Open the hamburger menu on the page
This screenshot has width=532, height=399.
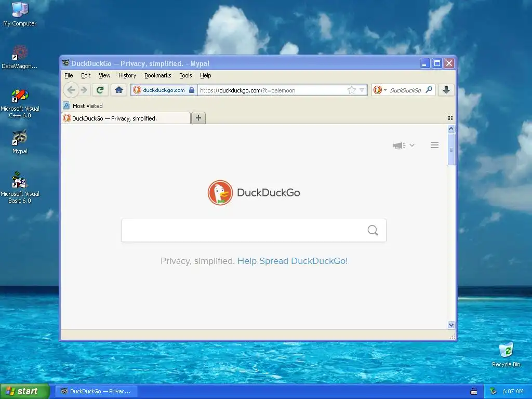click(435, 145)
